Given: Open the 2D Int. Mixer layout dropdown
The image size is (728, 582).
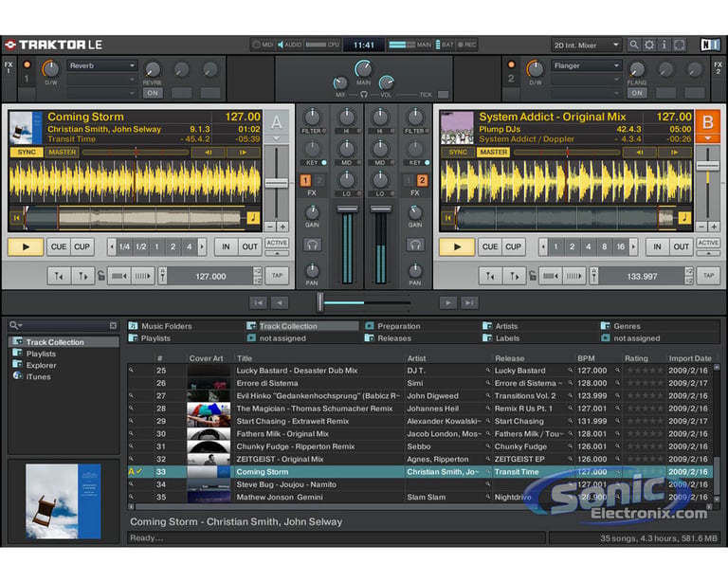Looking at the screenshot, I should click(x=587, y=45).
